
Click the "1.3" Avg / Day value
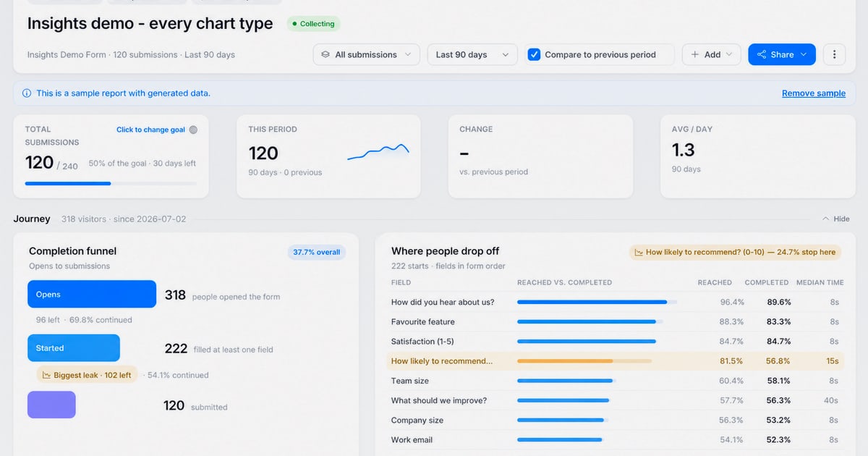point(684,150)
